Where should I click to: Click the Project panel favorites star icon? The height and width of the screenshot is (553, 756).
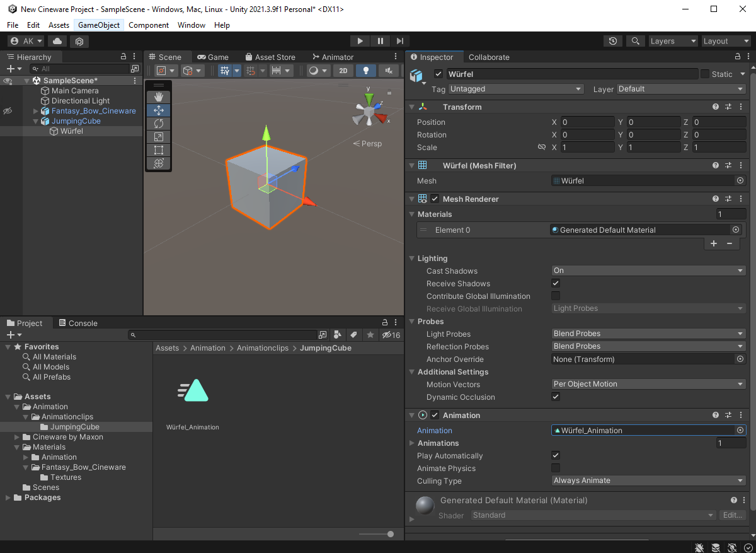[370, 335]
